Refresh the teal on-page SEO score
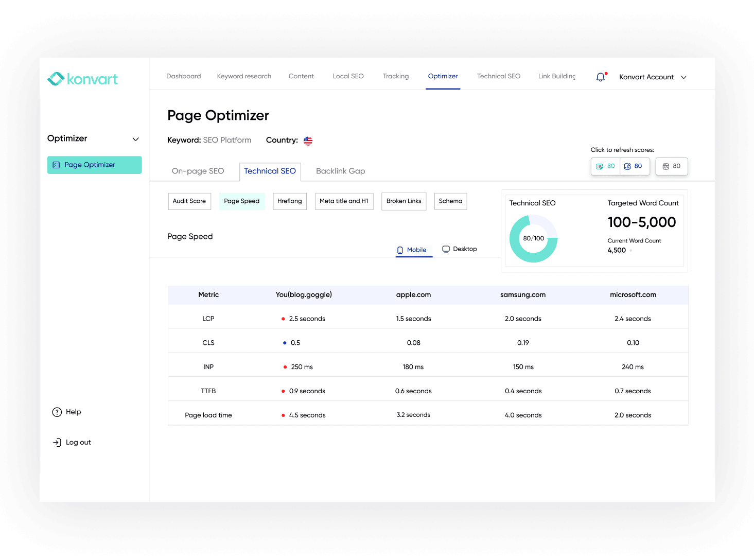This screenshot has width=754, height=560. (x=605, y=166)
